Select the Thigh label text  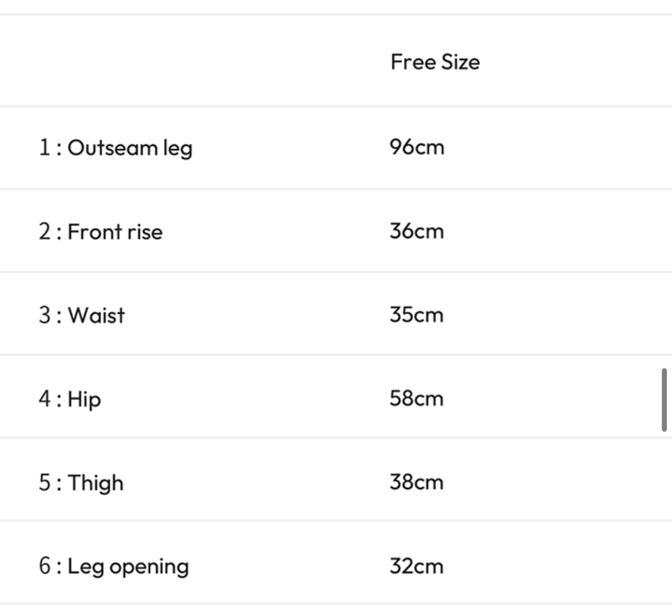coord(95,483)
